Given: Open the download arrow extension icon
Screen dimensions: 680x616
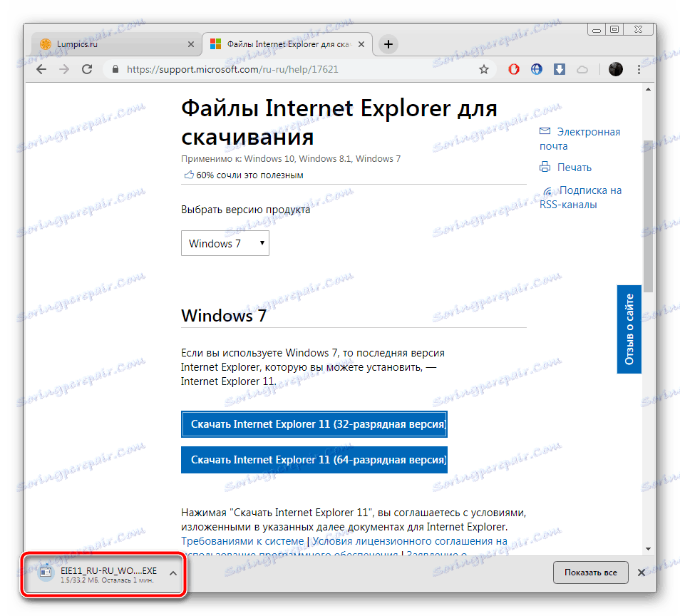Looking at the screenshot, I should click(560, 69).
